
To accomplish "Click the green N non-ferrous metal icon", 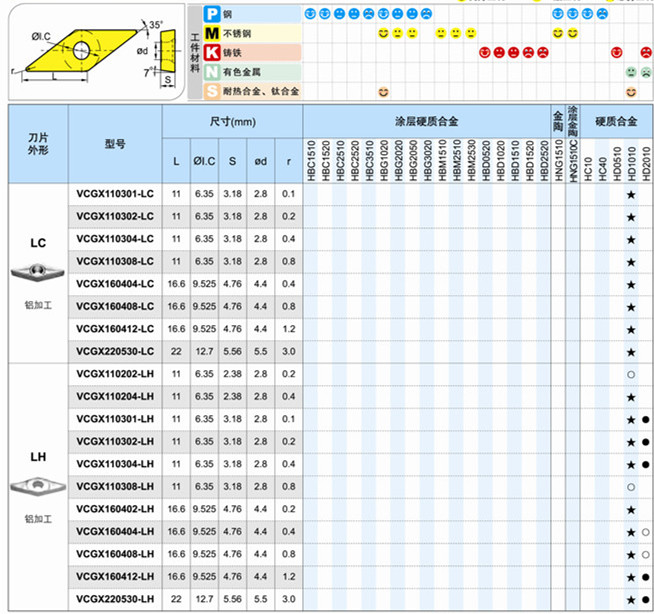I will tap(212, 72).
